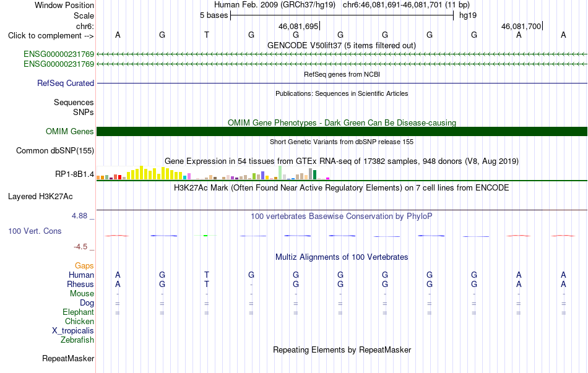Click the 100 Vert. Cons label
The width and height of the screenshot is (588, 373).
[x=35, y=231]
